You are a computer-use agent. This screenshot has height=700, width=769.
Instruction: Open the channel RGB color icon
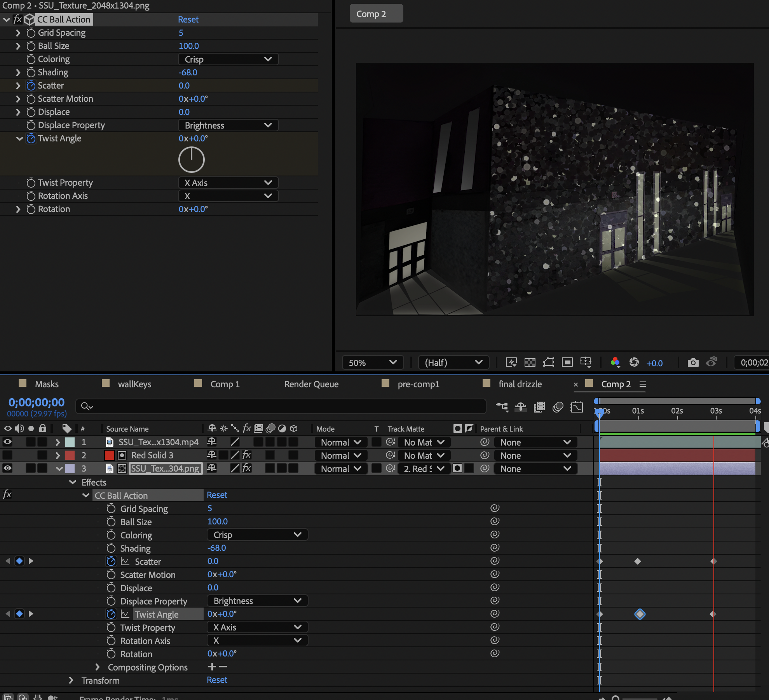click(615, 362)
